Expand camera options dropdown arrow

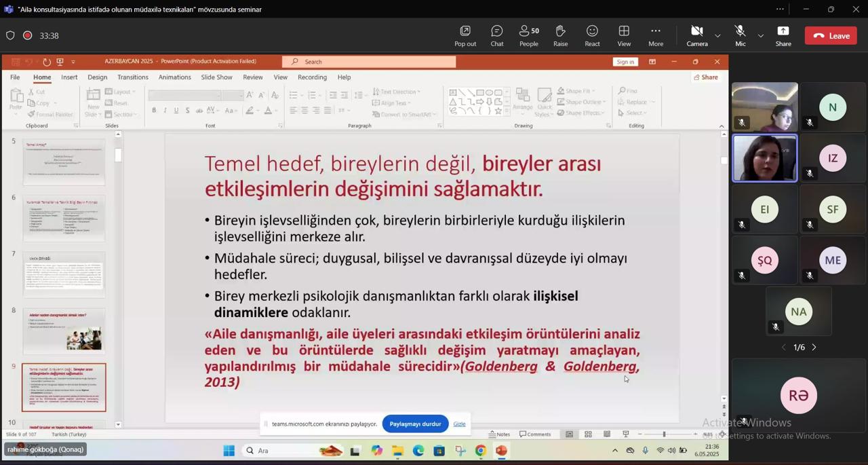717,36
